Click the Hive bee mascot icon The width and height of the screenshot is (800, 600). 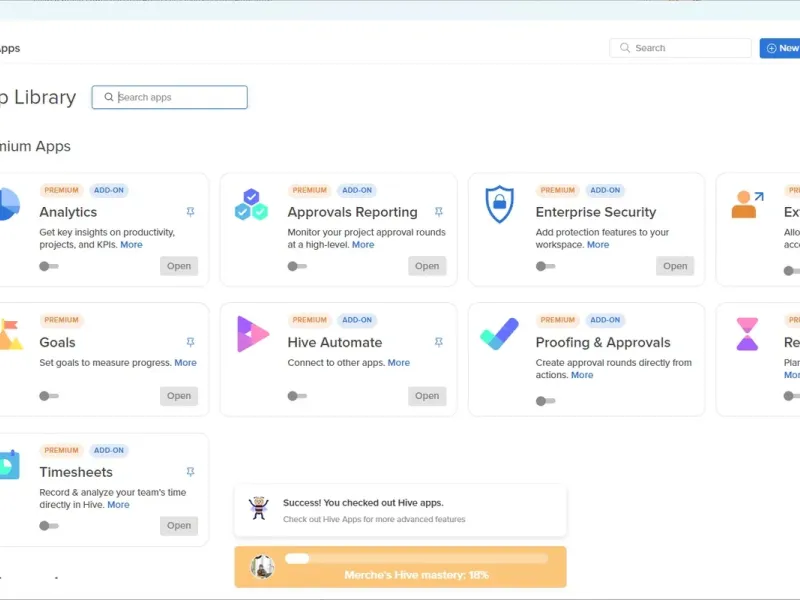click(259, 508)
